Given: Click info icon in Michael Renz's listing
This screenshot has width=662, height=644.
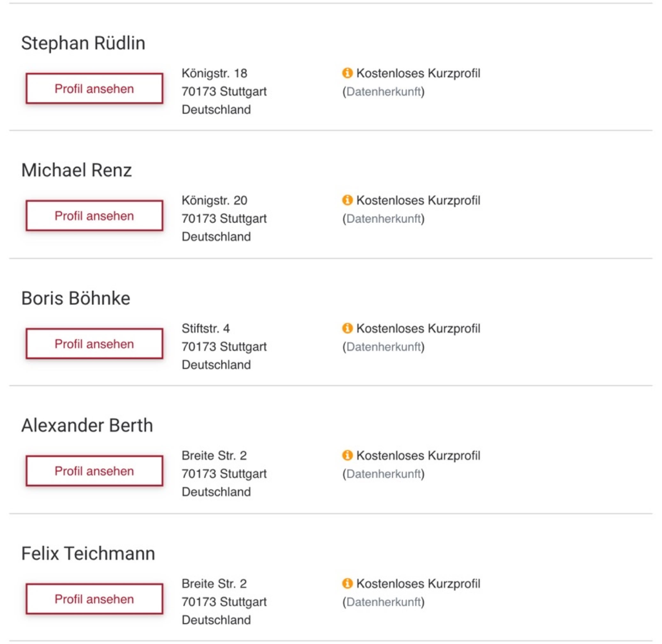Looking at the screenshot, I should pos(347,200).
